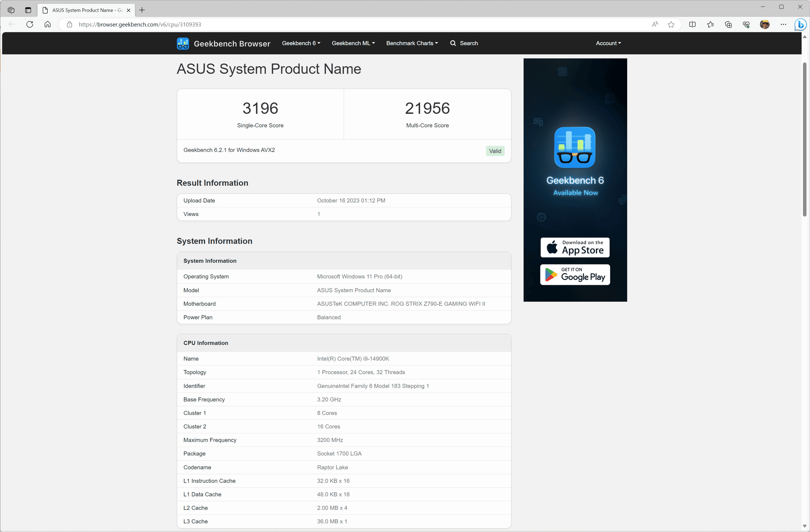Click the browser refresh icon
The height and width of the screenshot is (532, 810).
pyautogui.click(x=30, y=24)
